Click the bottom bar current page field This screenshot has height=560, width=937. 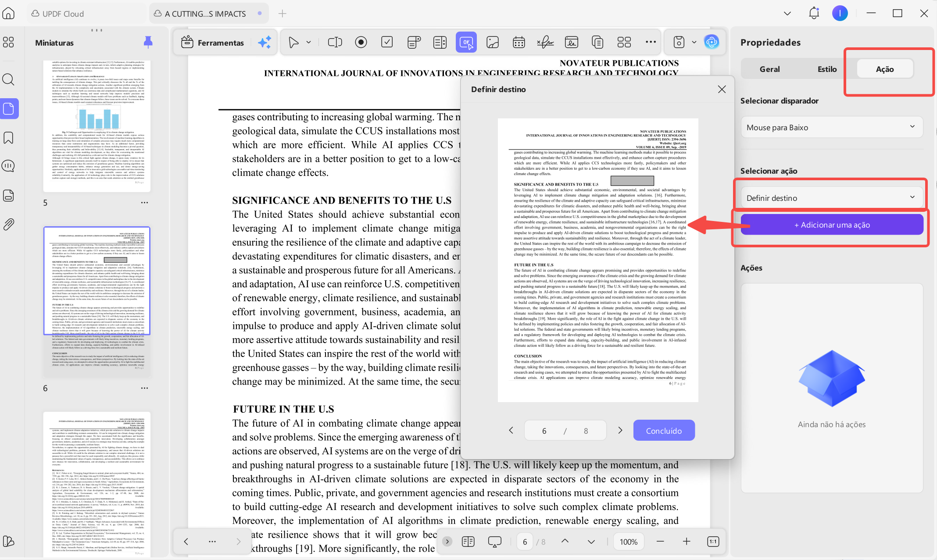525,542
